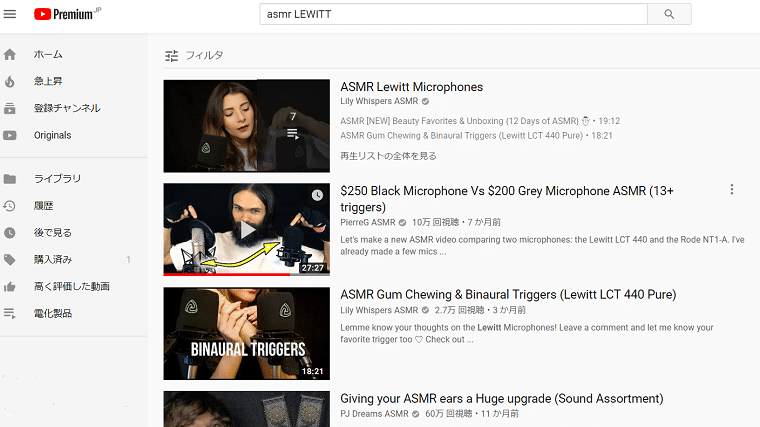Click the search field containing asmr LEWITT

click(x=452, y=14)
